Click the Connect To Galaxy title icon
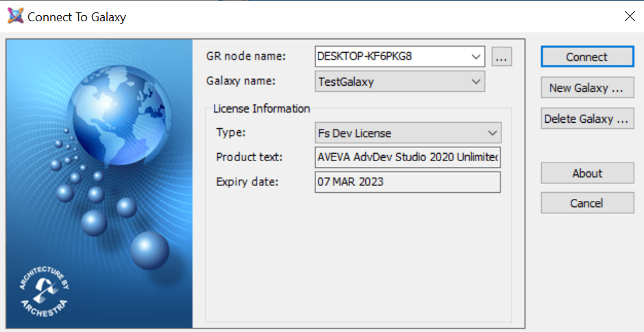The height and width of the screenshot is (332, 644). point(15,16)
